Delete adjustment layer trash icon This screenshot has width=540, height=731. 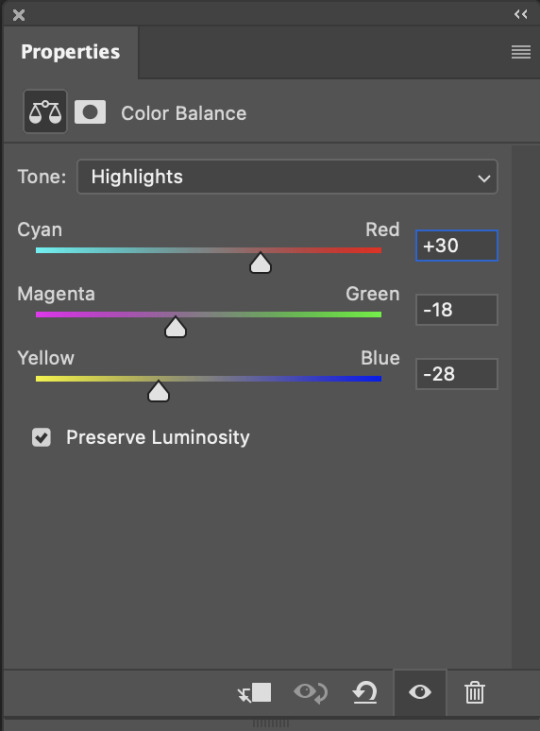pos(474,692)
